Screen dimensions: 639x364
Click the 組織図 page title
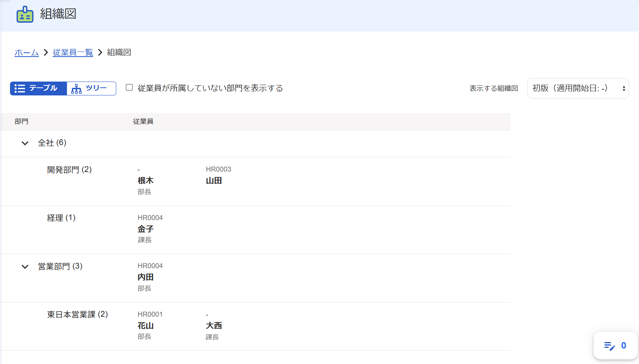click(58, 14)
